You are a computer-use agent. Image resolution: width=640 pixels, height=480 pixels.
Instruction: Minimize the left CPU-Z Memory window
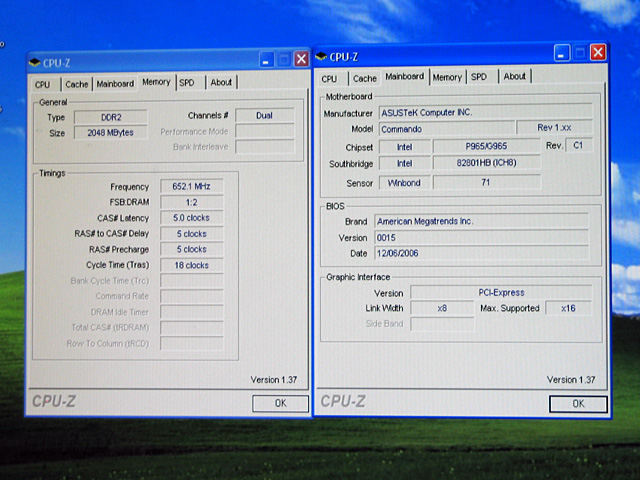tap(266, 60)
